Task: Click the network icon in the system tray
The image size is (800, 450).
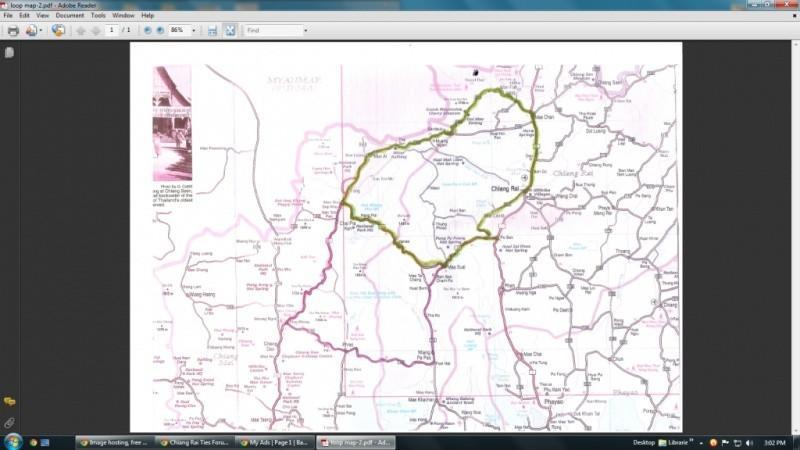Action: 737,443
